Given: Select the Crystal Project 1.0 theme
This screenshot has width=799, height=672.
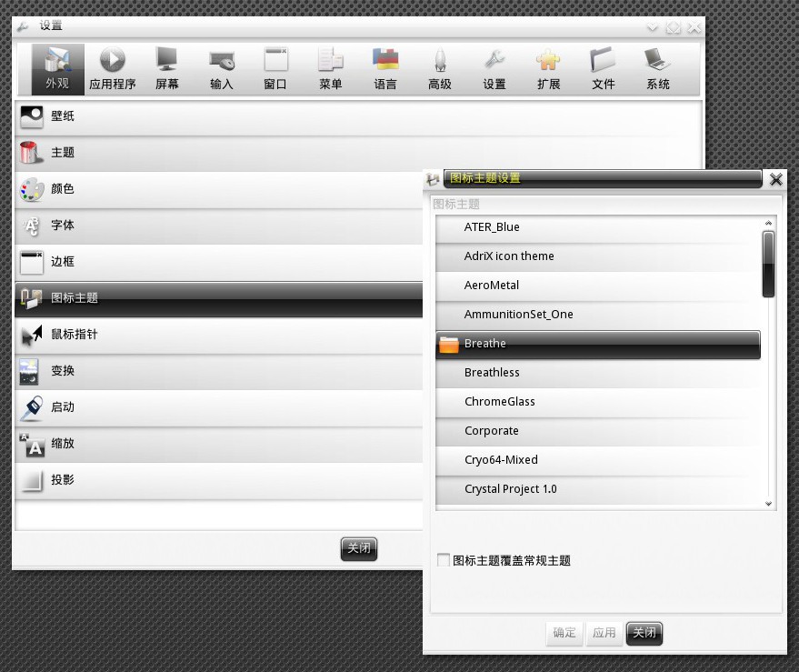Looking at the screenshot, I should tap(598, 489).
